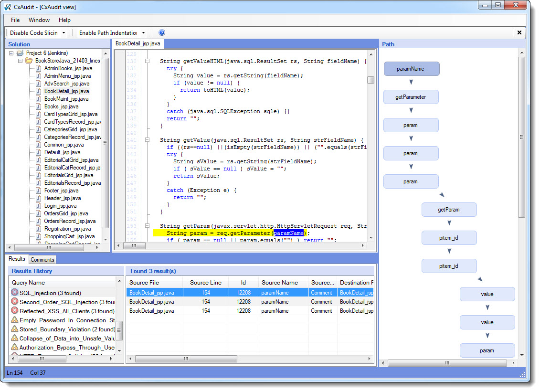Click the Query Name column header
This screenshot has width=540, height=392.
[63, 283]
